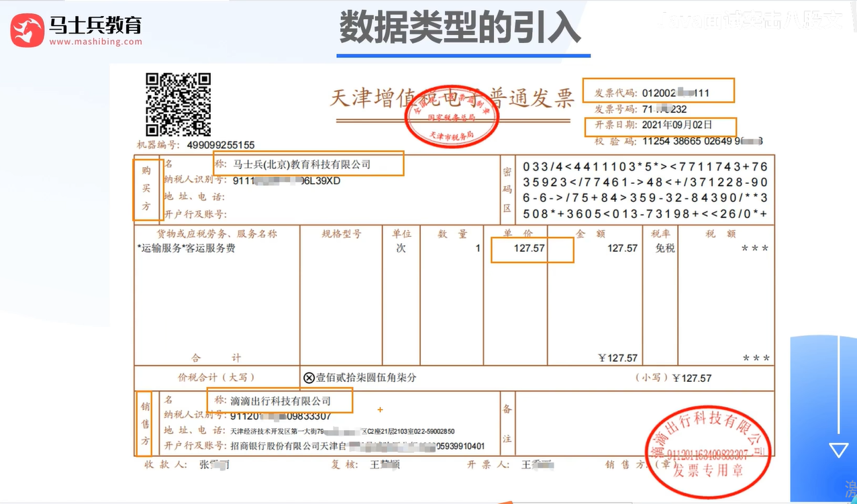Viewport: 857px width, 504px height.
Task: Click the downward triangle arrow on blue panel
Action: [x=838, y=450]
